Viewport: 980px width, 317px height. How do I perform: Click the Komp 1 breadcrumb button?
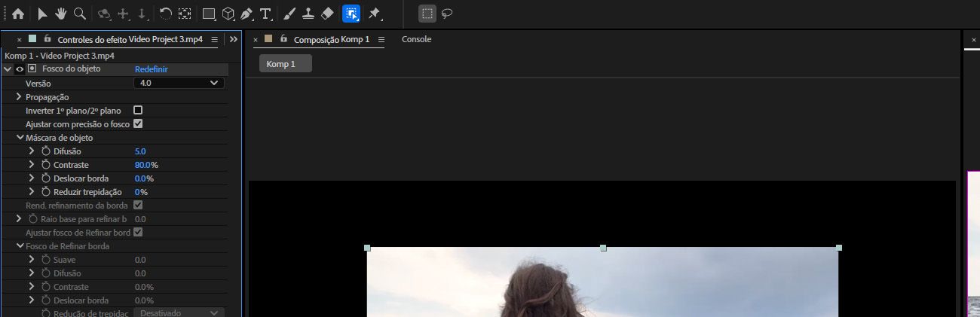coord(285,64)
